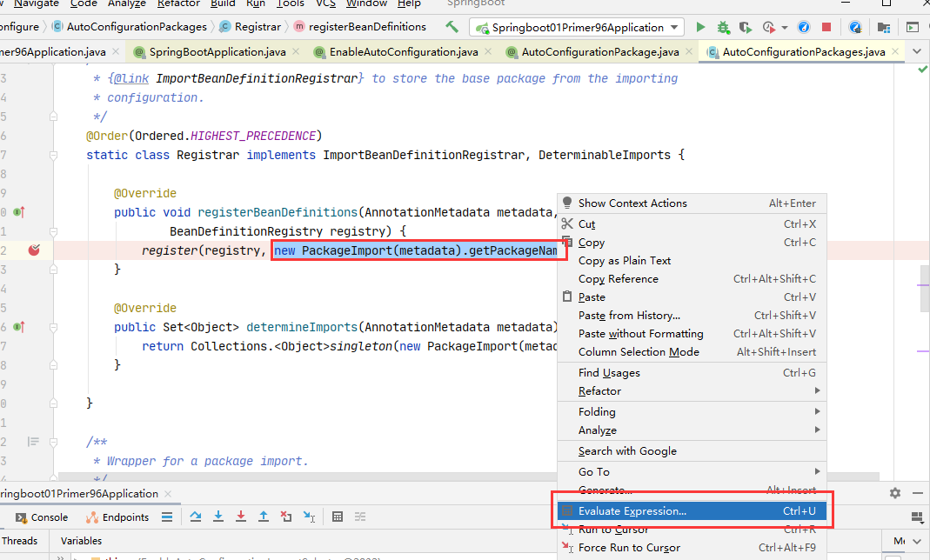Open the Run menu
Screen dimensions: 930x560
click(256, 3)
